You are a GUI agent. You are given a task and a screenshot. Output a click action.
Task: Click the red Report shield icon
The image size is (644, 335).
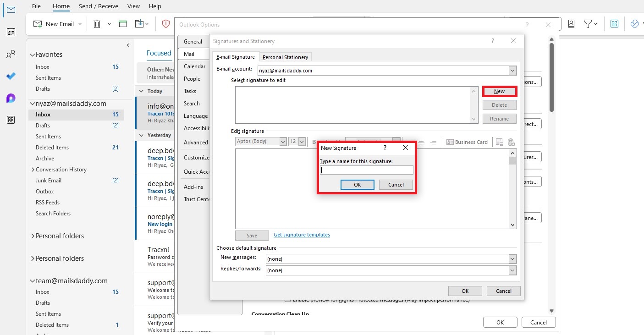point(166,24)
